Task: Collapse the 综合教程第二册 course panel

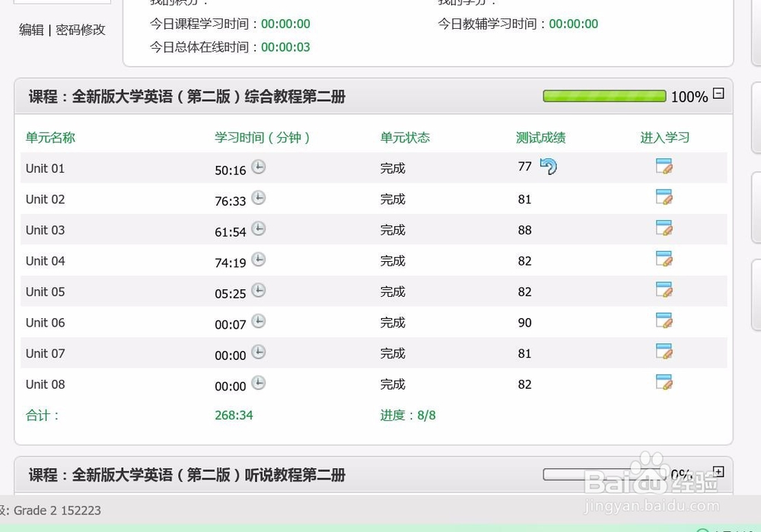Action: click(718, 94)
